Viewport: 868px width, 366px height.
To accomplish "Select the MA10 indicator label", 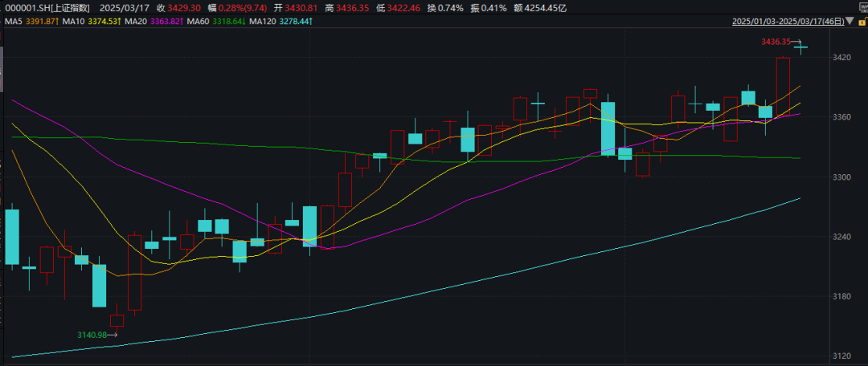I will [75, 21].
